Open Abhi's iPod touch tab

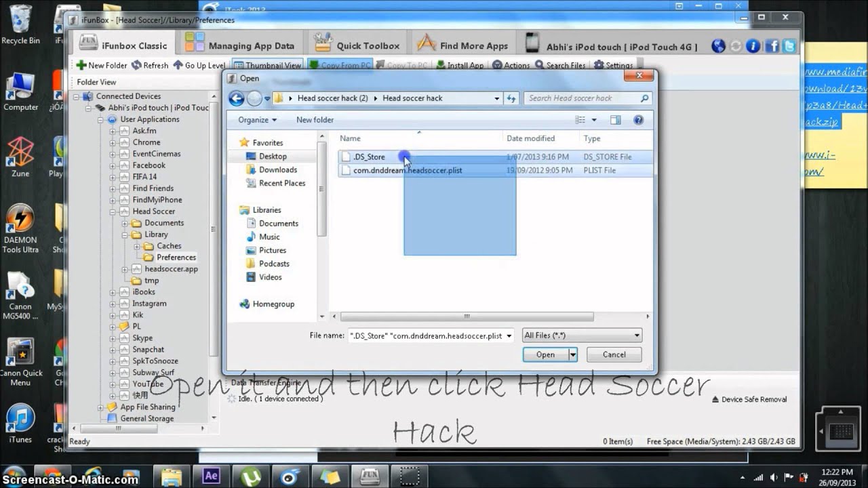pos(612,46)
